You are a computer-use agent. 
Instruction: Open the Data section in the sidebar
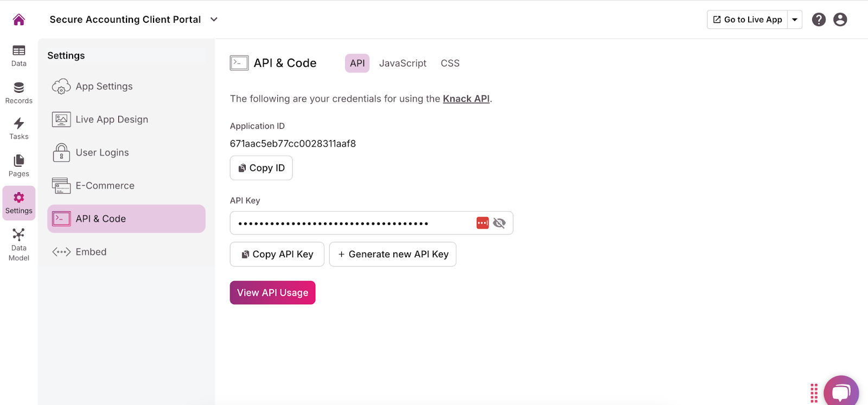click(19, 56)
